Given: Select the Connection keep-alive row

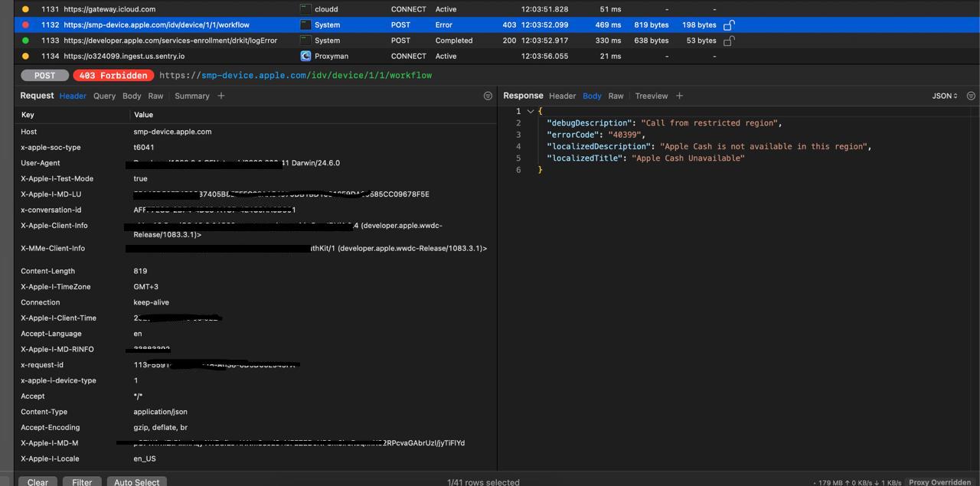Looking at the screenshot, I should (255, 302).
